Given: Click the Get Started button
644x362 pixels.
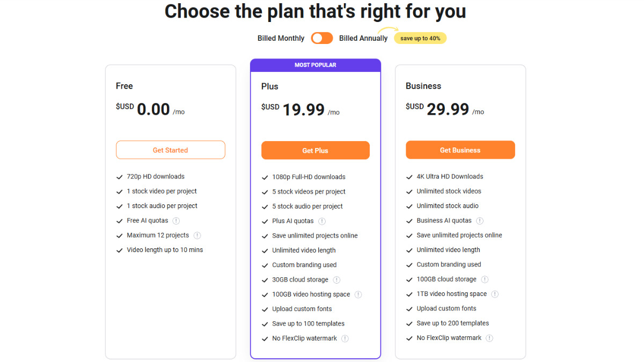Looking at the screenshot, I should click(x=171, y=150).
